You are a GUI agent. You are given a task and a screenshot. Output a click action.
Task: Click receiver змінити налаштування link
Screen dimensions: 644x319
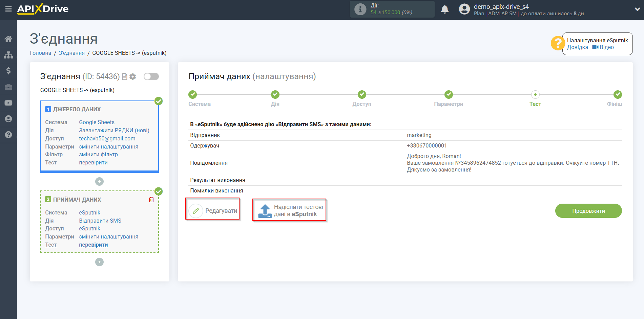108,236
